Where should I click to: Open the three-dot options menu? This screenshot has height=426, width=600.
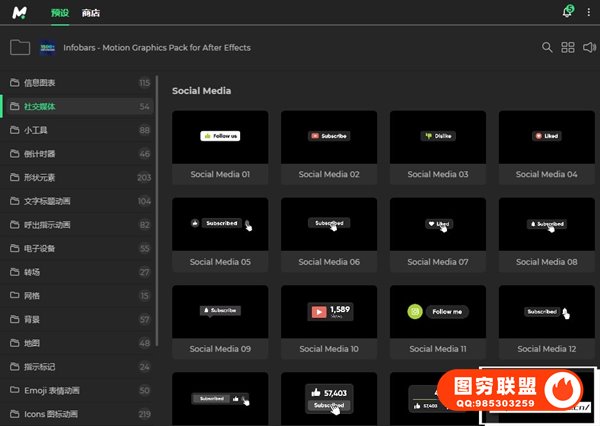click(588, 13)
